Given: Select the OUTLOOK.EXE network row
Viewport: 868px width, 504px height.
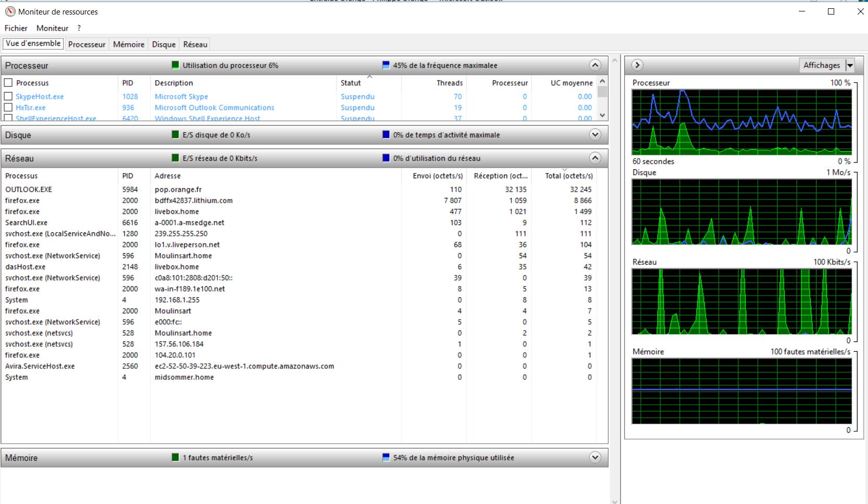Looking at the screenshot, I should (x=29, y=190).
